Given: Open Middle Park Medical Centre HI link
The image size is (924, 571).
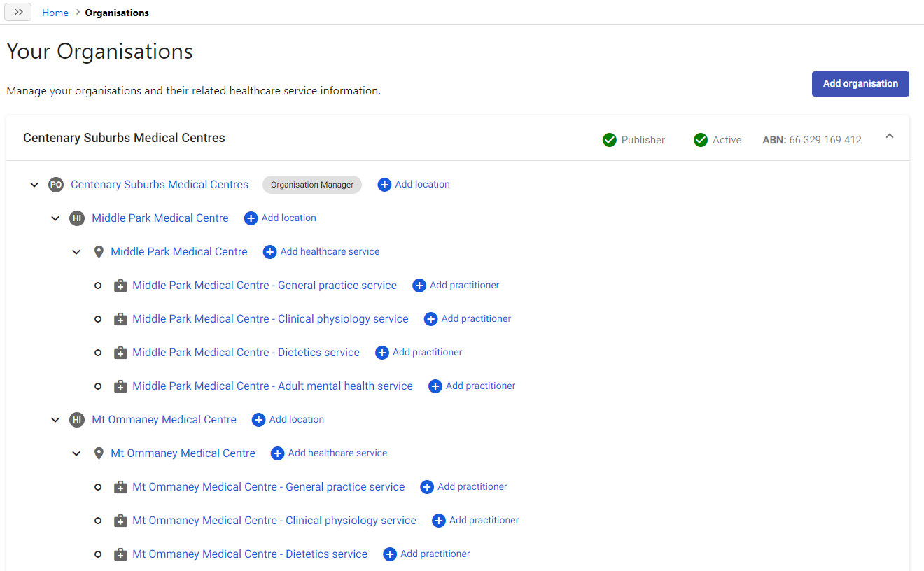Looking at the screenshot, I should click(x=160, y=218).
